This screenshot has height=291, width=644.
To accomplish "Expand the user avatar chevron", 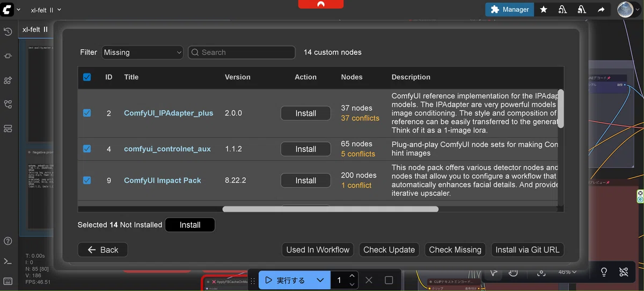I will 637,10.
